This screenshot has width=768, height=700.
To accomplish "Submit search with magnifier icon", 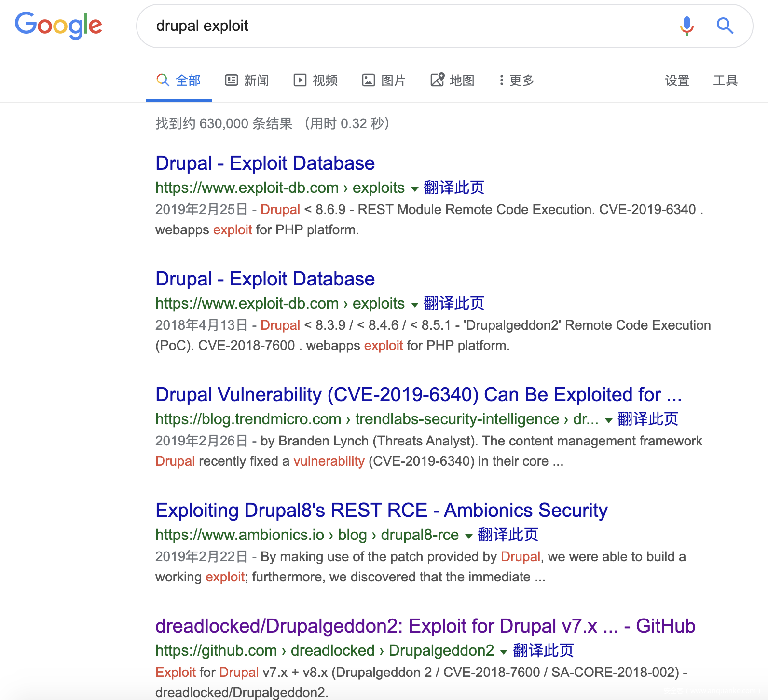I will [x=725, y=26].
